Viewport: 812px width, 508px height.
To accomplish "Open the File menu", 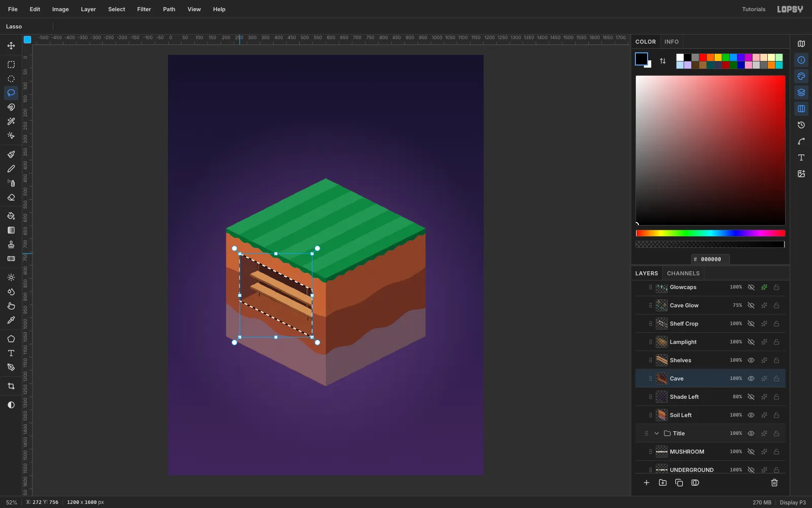I will coord(13,9).
